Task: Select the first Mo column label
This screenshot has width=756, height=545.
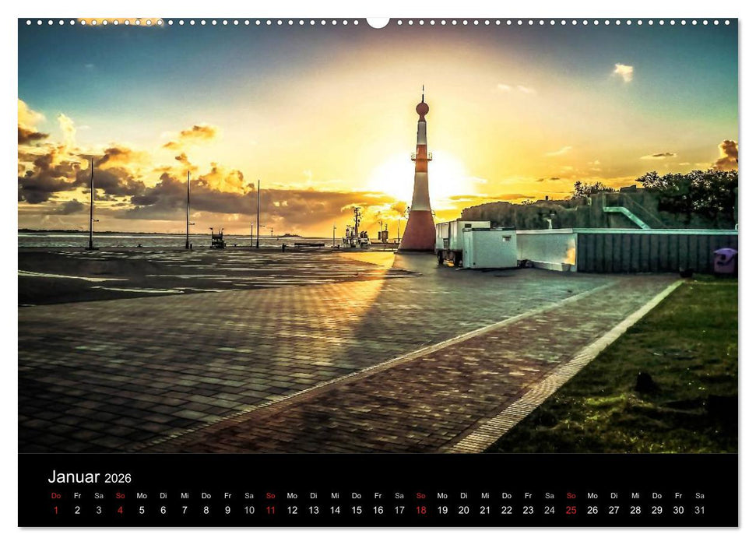Action: click(x=140, y=494)
